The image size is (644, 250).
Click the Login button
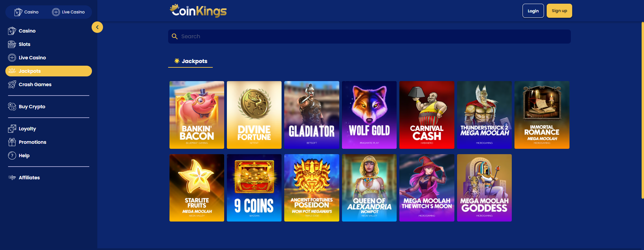[533, 11]
